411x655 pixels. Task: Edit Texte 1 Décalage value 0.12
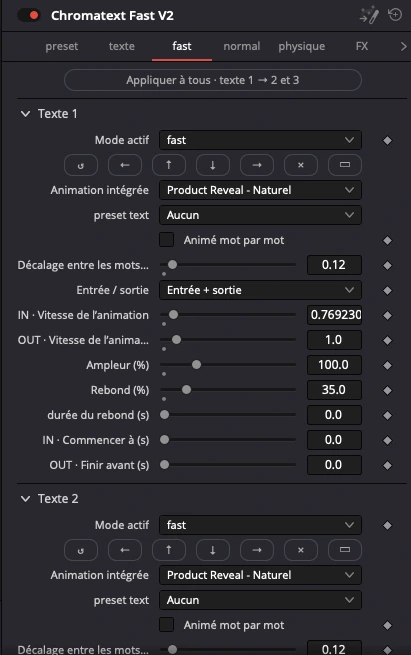point(334,265)
